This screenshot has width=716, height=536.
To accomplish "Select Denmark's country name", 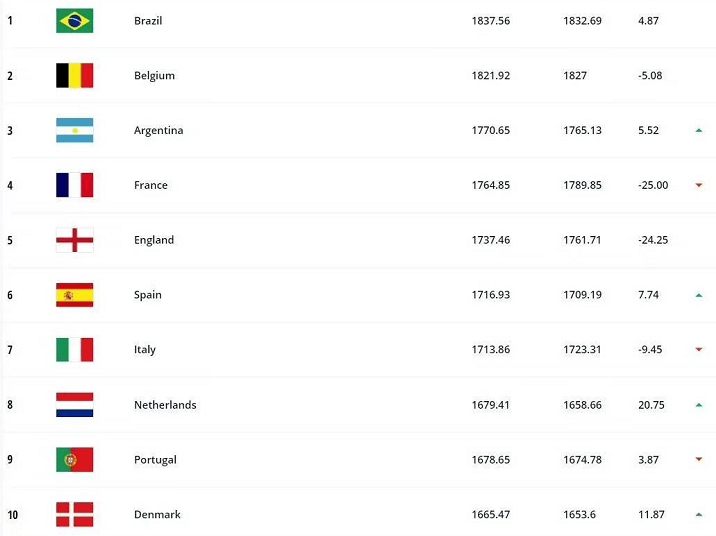I will (x=157, y=515).
